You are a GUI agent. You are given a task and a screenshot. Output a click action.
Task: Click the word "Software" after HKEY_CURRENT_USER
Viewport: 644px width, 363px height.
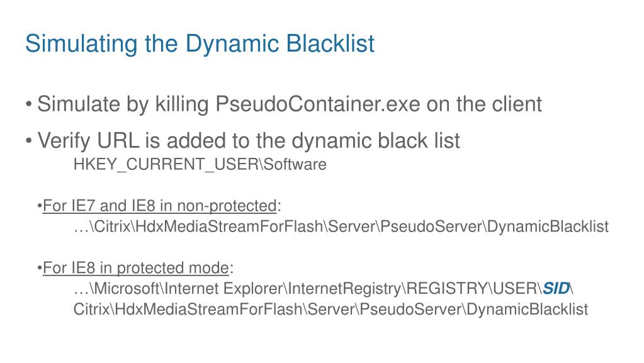click(x=295, y=164)
